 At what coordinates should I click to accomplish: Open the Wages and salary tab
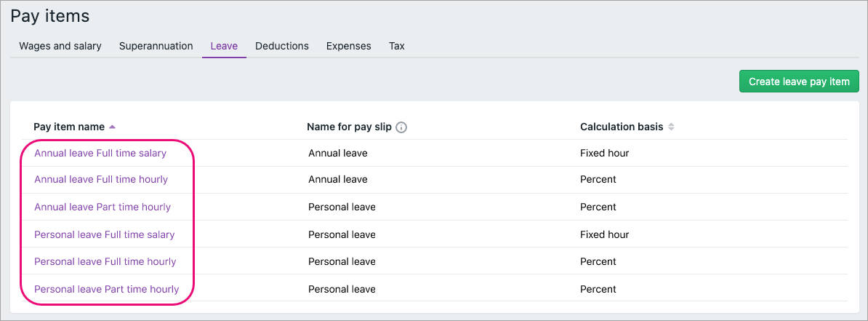click(60, 46)
